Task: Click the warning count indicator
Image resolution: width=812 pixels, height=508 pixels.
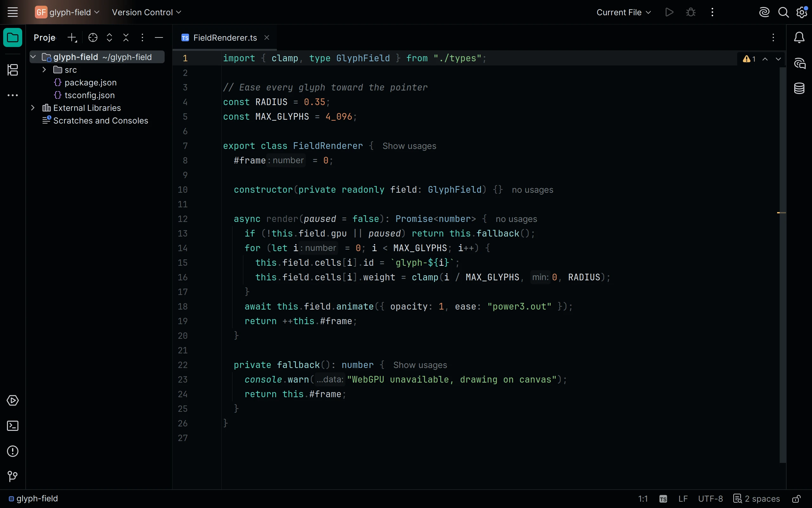Action: click(x=749, y=59)
